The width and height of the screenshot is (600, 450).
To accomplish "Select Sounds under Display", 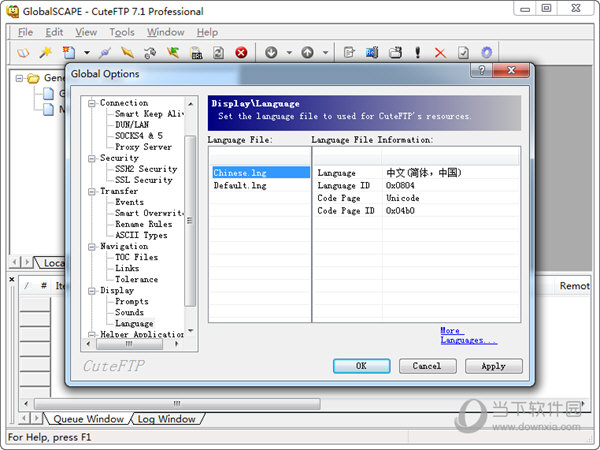I will point(129,313).
